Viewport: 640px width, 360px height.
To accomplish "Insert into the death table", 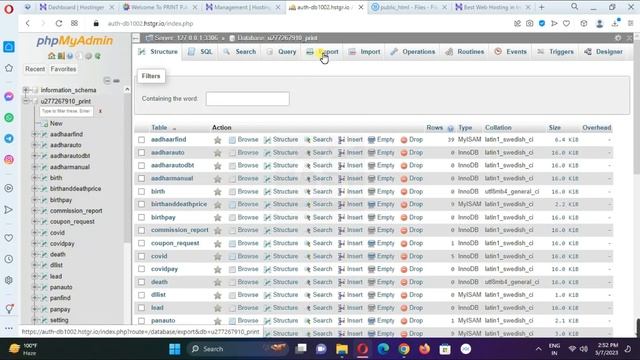I will click(350, 282).
